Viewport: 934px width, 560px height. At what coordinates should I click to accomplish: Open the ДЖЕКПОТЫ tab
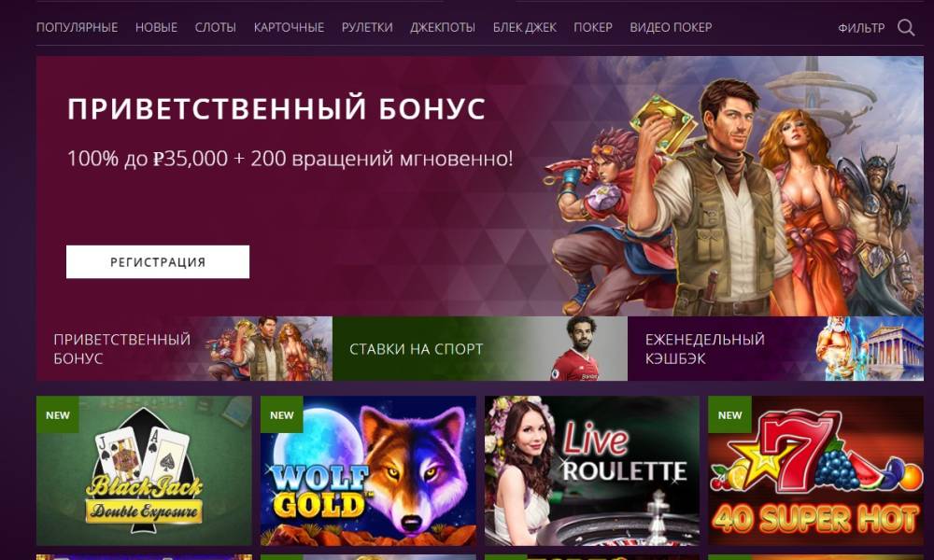click(x=443, y=27)
